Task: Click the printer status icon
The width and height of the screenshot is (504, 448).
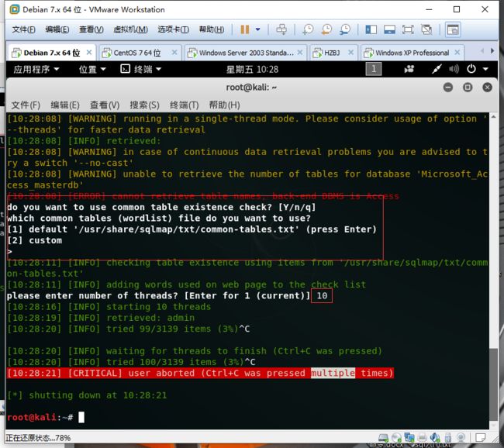Action: pyautogui.click(x=422, y=438)
